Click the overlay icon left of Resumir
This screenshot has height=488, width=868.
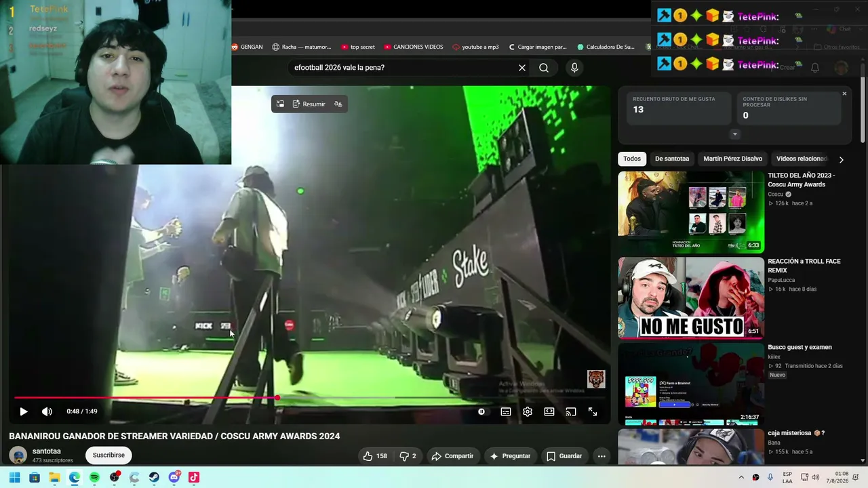pyautogui.click(x=280, y=104)
